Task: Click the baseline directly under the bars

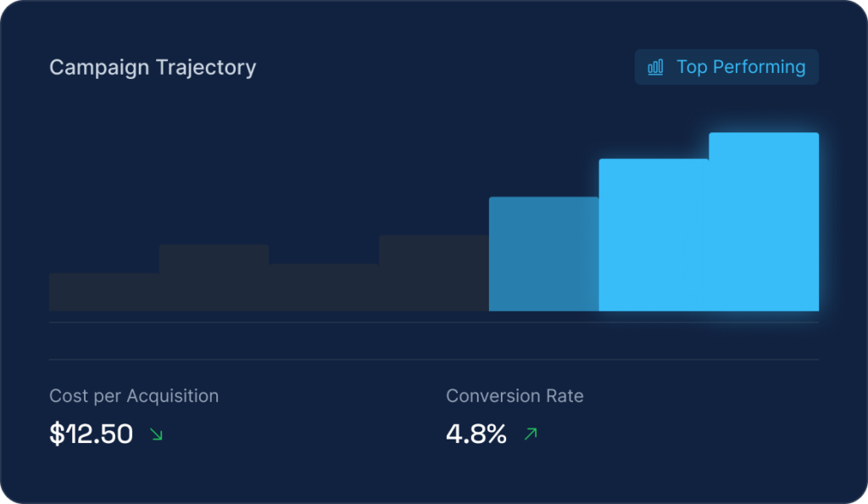Action: click(434, 322)
